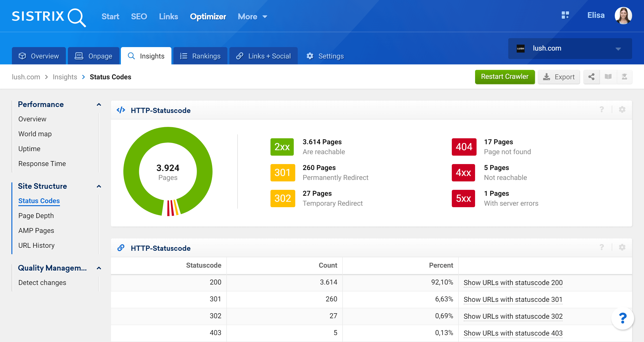Image resolution: width=644 pixels, height=342 pixels.
Task: Click the green 2xx status badge
Action: point(282,147)
